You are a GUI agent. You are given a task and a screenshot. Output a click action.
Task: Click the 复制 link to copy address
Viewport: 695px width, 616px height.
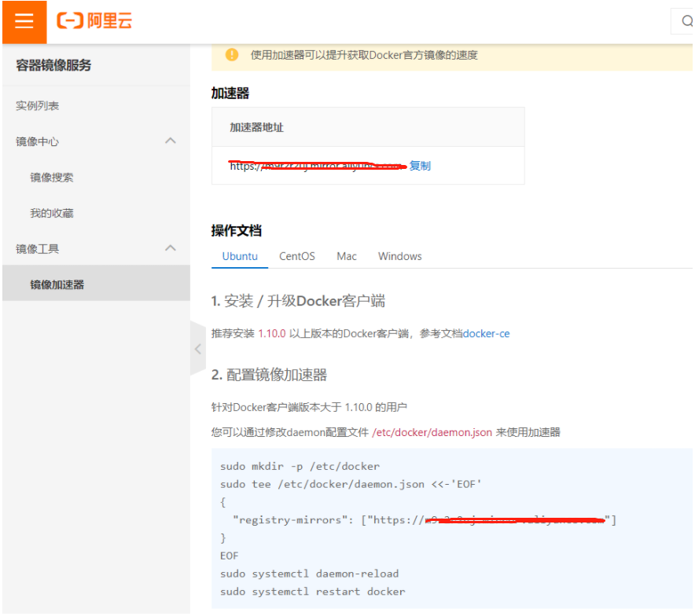(x=420, y=166)
